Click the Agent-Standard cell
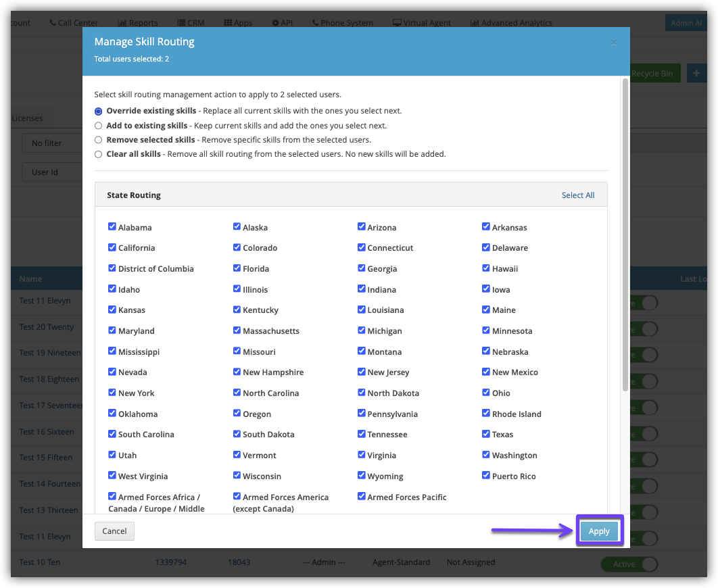Image resolution: width=718 pixels, height=588 pixels. click(x=401, y=562)
